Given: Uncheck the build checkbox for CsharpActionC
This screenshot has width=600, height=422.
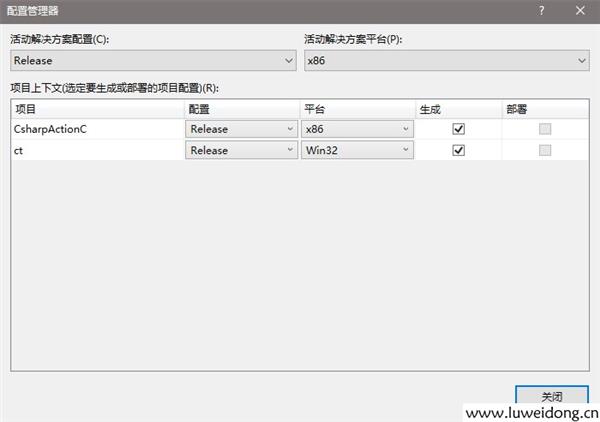Looking at the screenshot, I should coord(459,129).
